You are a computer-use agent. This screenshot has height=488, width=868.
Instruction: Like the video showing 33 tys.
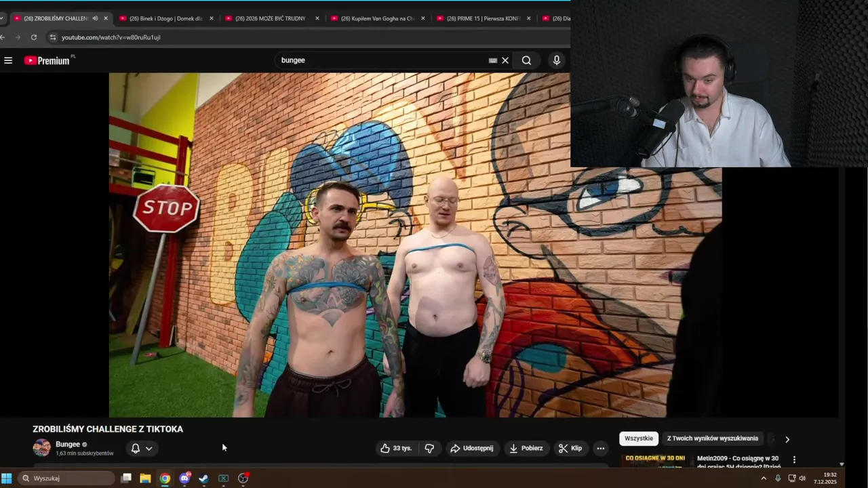coord(396,448)
